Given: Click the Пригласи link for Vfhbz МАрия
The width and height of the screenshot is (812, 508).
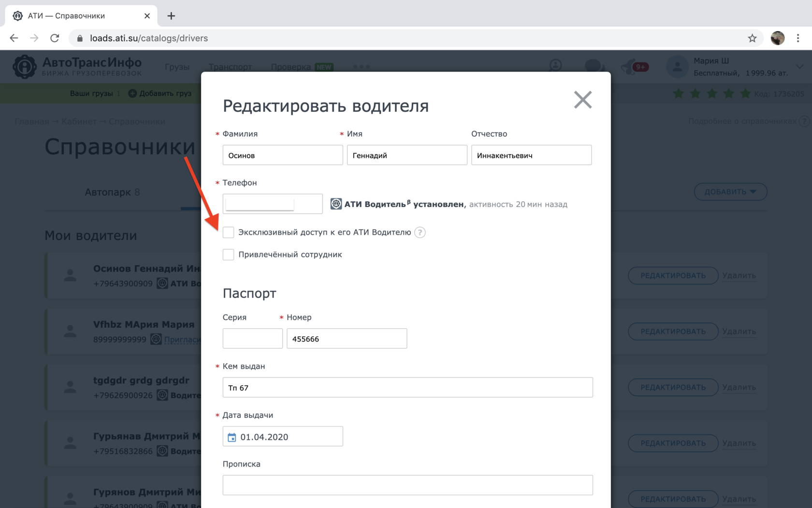Looking at the screenshot, I should [x=182, y=339].
